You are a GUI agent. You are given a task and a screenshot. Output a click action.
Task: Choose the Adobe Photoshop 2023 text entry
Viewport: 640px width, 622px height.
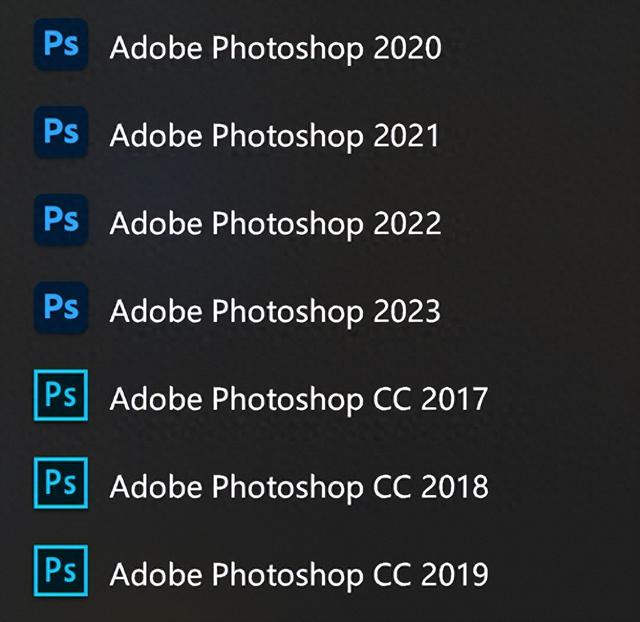pos(275,310)
